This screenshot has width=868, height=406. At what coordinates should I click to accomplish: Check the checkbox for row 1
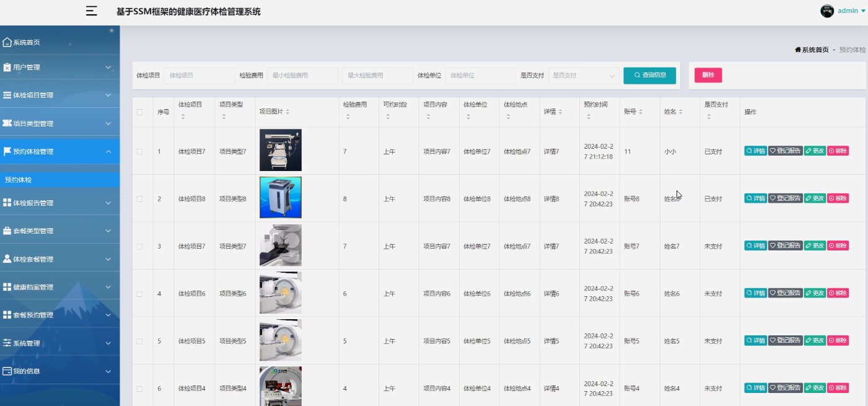pos(139,151)
